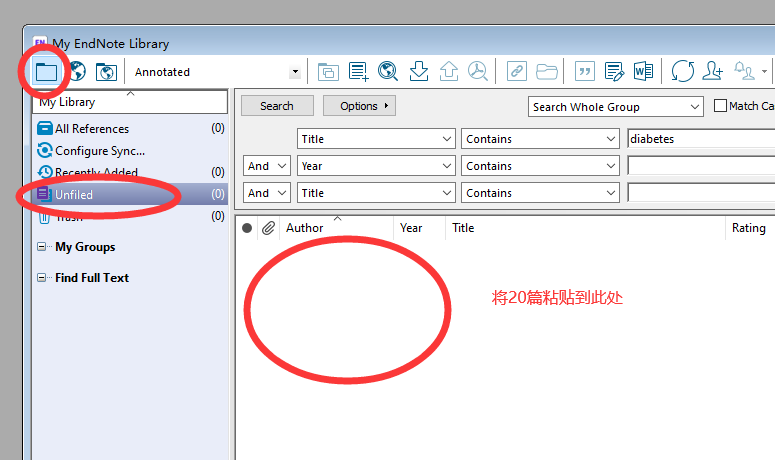Screen dimensions: 775x460
Task: Enable the Match Case checkbox
Action: [721, 106]
